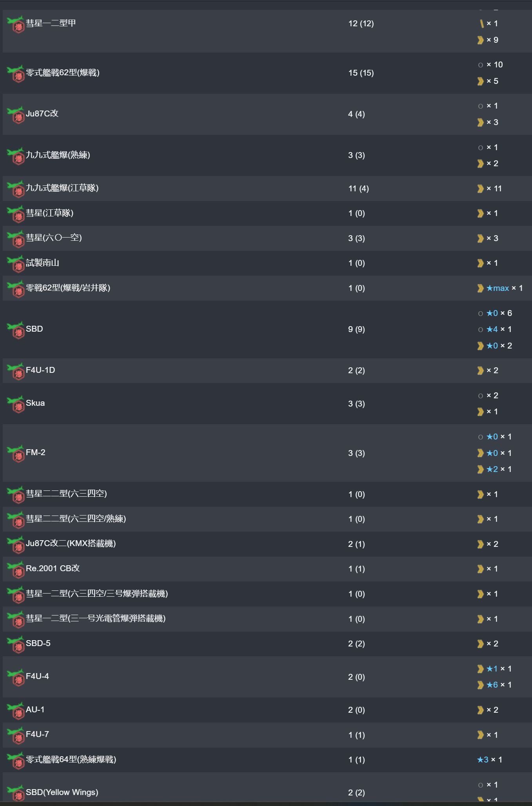
Task: Click the aircraft icon beside FM-2
Action: (16, 454)
